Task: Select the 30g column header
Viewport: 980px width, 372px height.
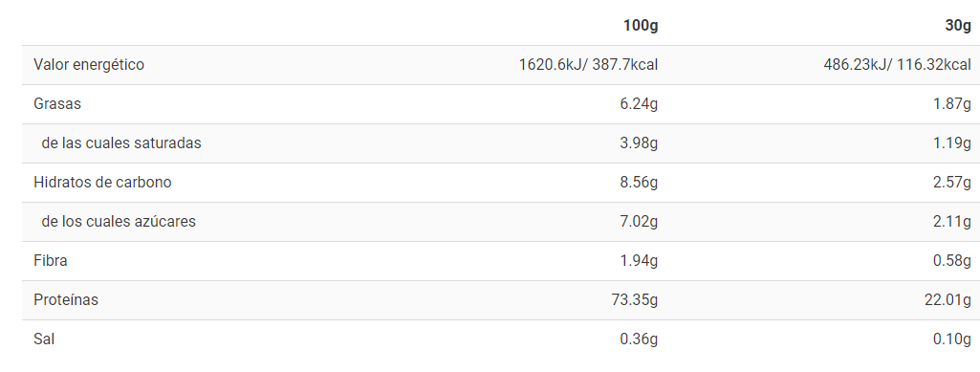Action: click(x=958, y=26)
